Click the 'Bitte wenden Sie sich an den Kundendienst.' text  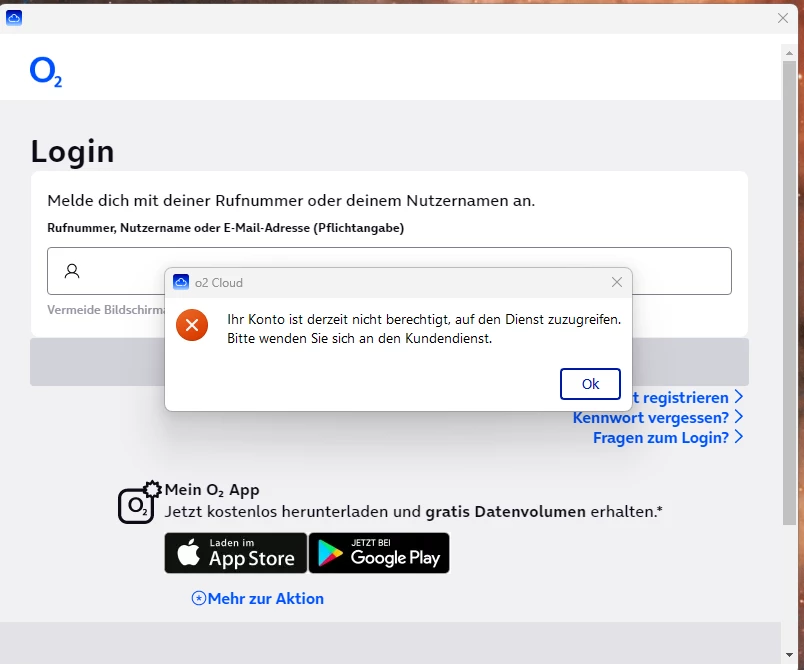pyautogui.click(x=359, y=338)
